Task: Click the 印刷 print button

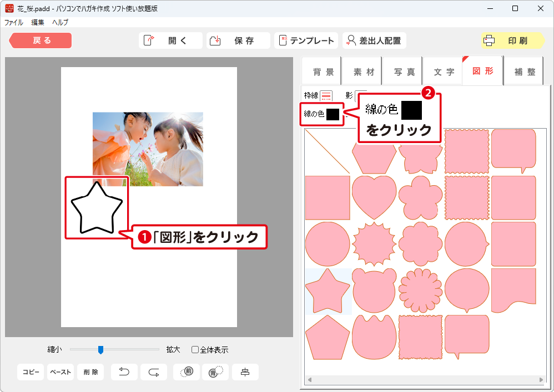Action: tap(512, 40)
